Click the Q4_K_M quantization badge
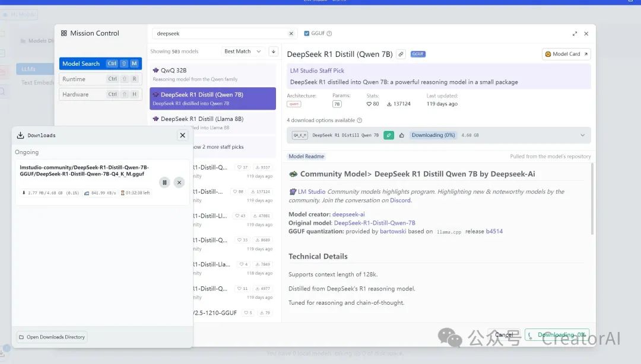This screenshot has width=641, height=364. pos(300,135)
